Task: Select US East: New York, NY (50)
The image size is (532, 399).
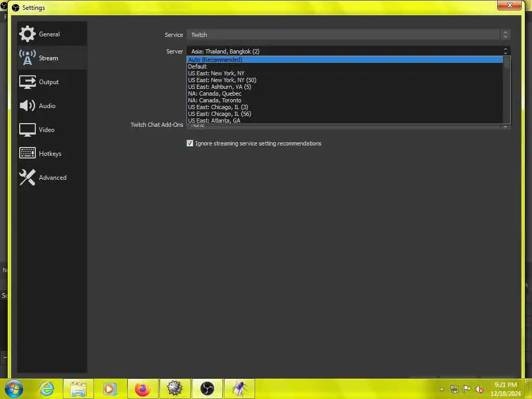Action: [345, 80]
